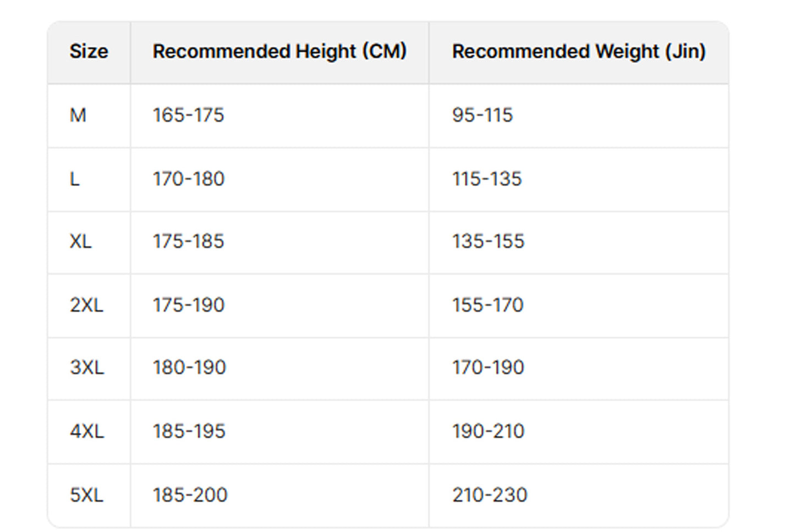795x532 pixels.
Task: Select the M size cell
Action: [x=78, y=116]
